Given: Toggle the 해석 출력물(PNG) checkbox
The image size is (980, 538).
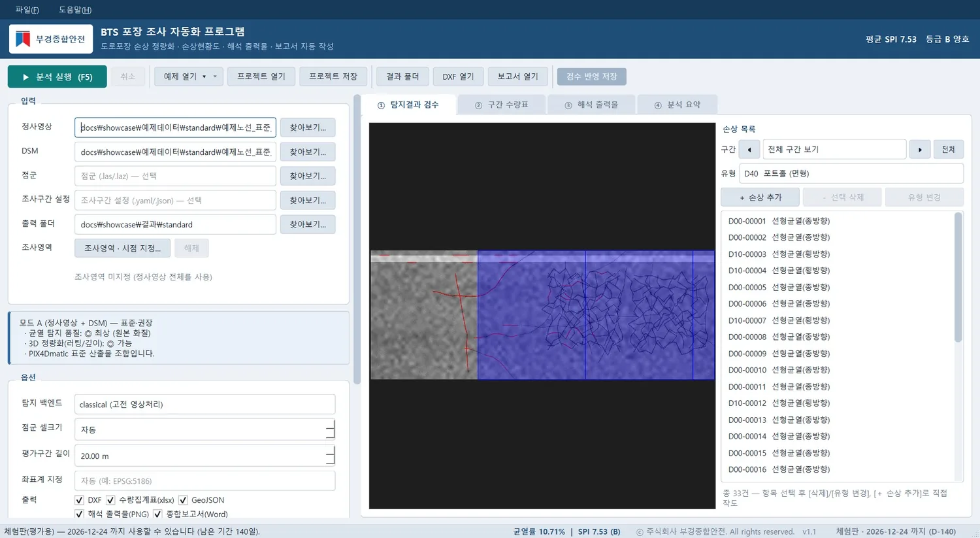Looking at the screenshot, I should tap(79, 514).
